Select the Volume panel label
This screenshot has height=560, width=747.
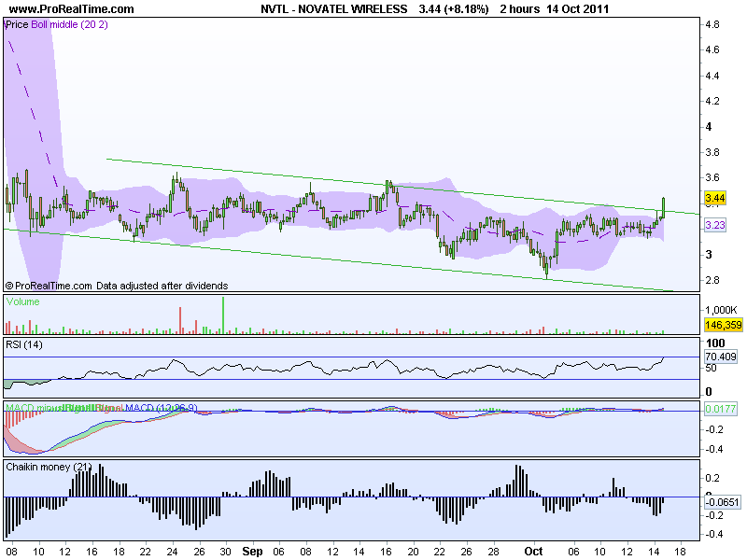[22, 301]
